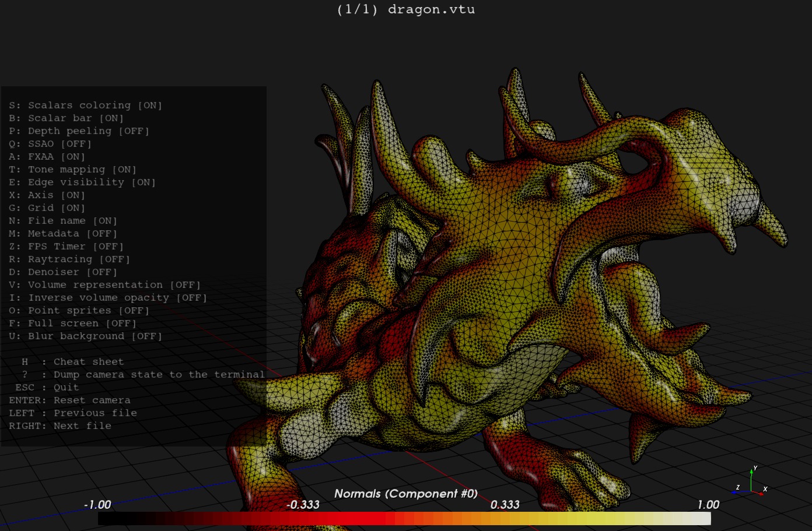Click the 'Scalars coloring [ON]' line

tap(86, 106)
